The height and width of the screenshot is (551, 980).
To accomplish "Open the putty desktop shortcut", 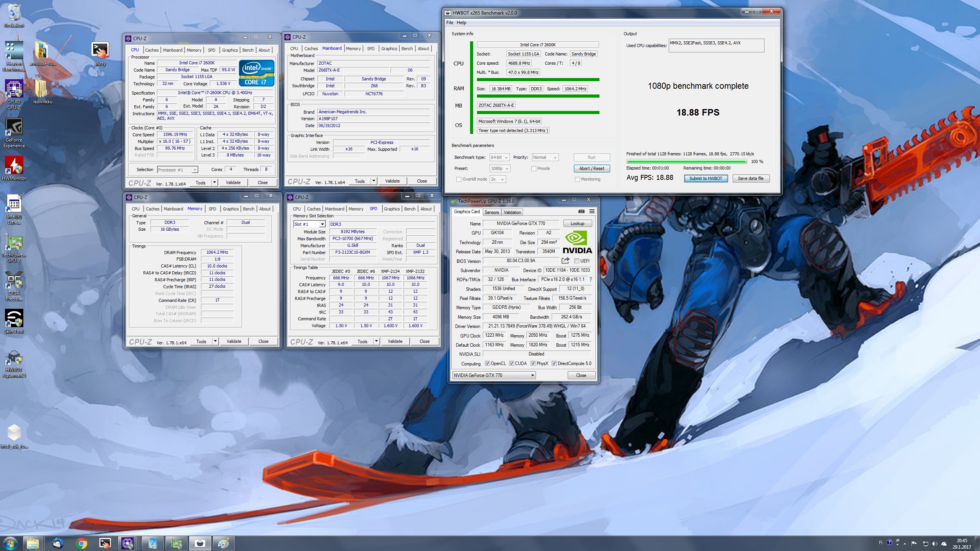I will click(x=100, y=54).
